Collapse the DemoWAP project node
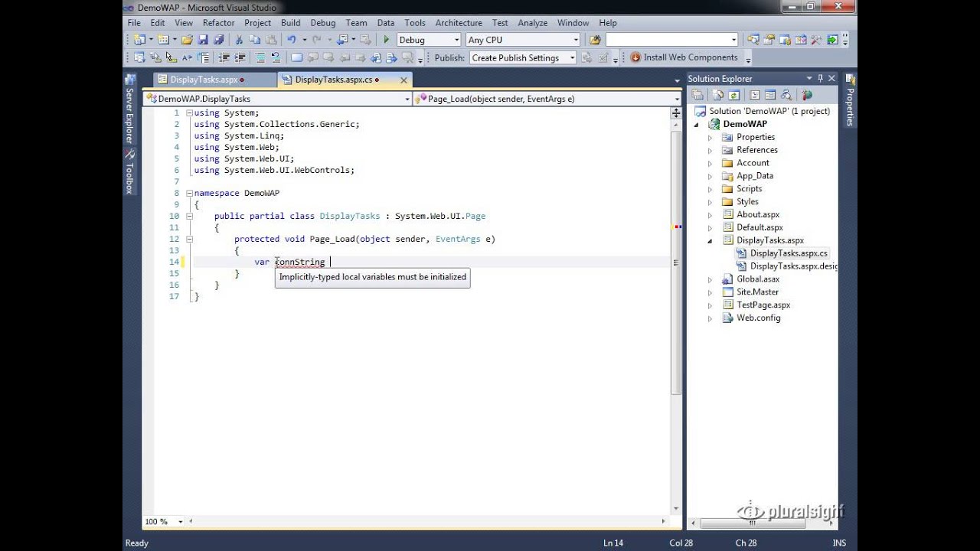 [697, 124]
